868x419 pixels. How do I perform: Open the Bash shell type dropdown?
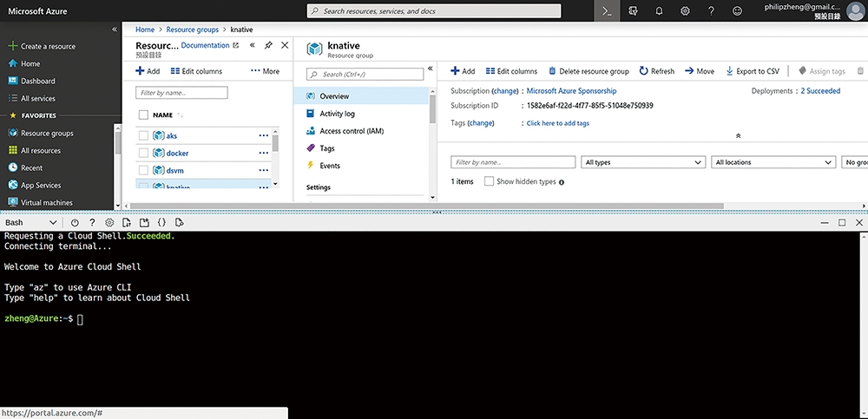click(x=30, y=222)
